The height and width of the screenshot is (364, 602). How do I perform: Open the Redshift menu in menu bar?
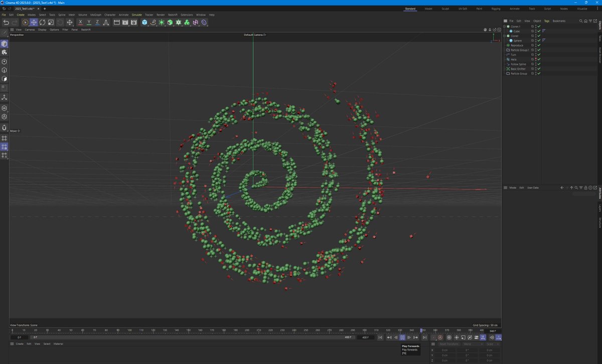[173, 15]
